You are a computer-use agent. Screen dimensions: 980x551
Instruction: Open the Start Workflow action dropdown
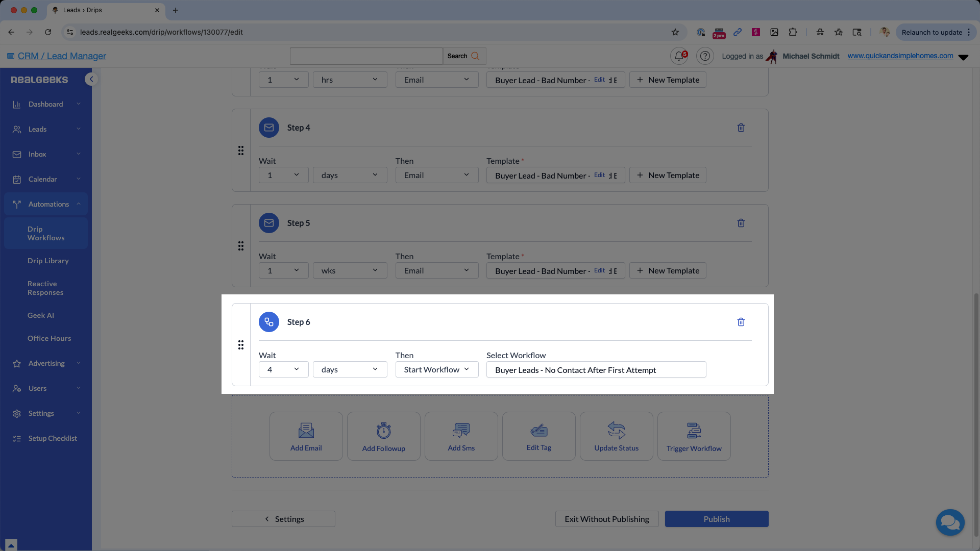click(x=437, y=369)
